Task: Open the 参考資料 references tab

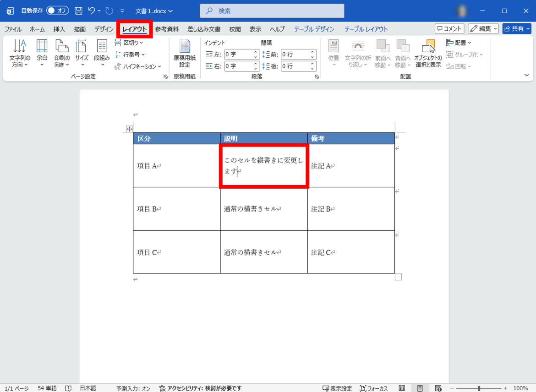Action: [167, 29]
